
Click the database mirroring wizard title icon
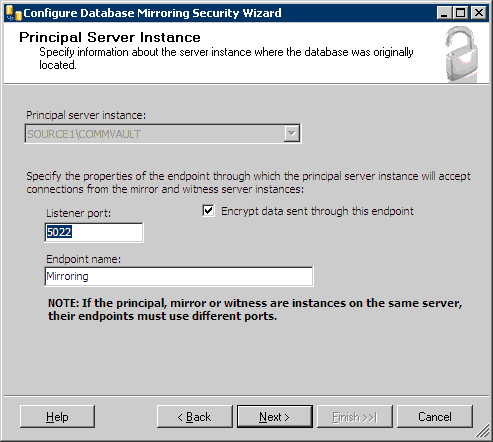pos(14,13)
